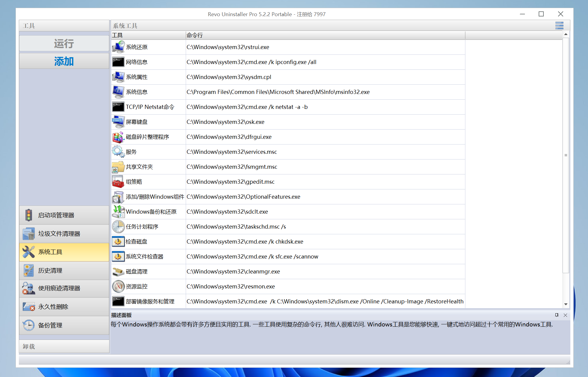Select the taskschd.msc /s command line cell
The image size is (588, 377).
click(x=325, y=227)
